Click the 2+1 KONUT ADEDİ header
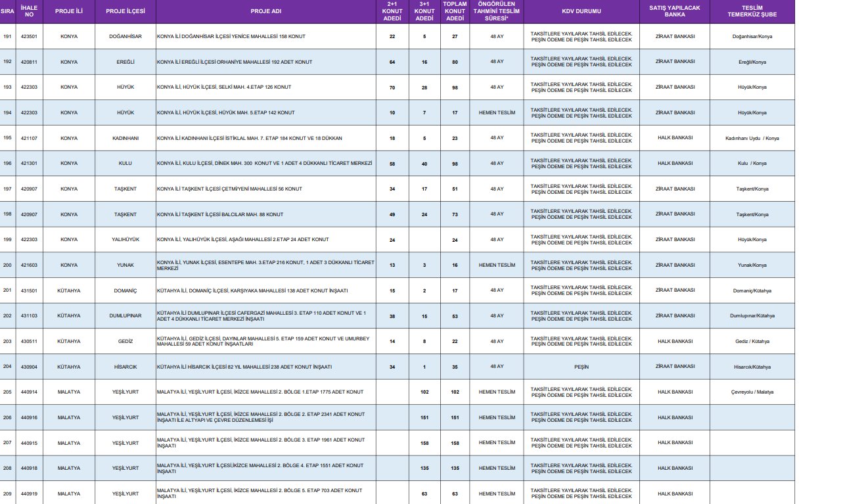This screenshot has height=504, width=841. (x=392, y=11)
